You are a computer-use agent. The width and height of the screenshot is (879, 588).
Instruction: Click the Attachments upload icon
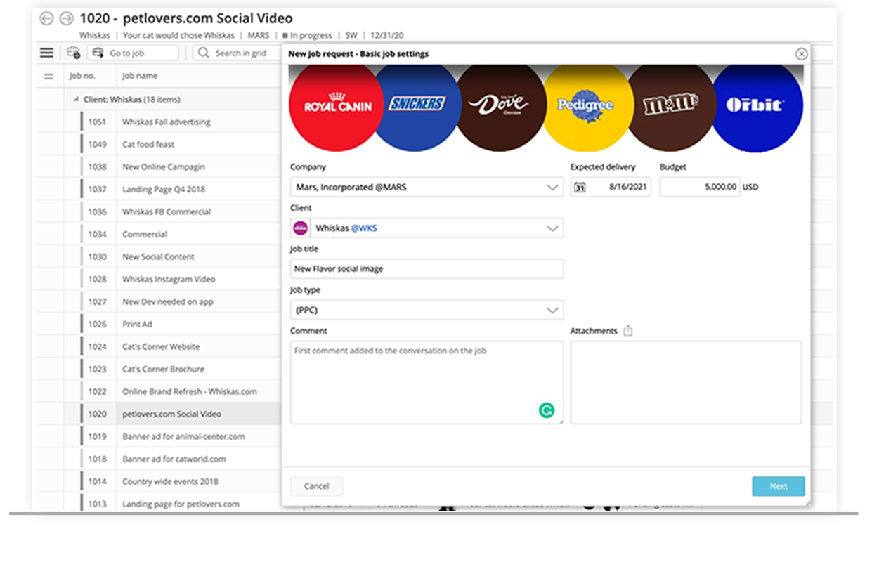pos(627,329)
